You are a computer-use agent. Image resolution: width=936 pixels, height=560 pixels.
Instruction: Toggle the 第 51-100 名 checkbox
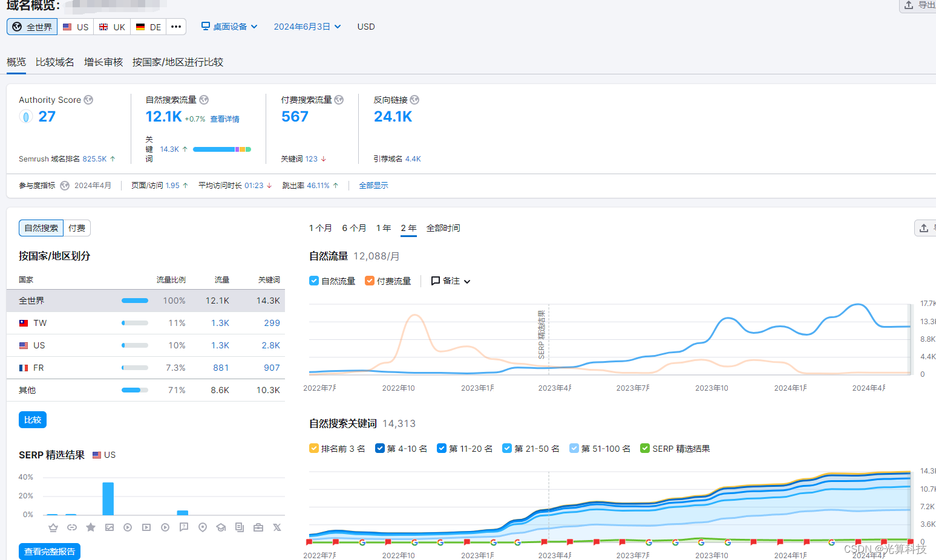click(x=574, y=448)
